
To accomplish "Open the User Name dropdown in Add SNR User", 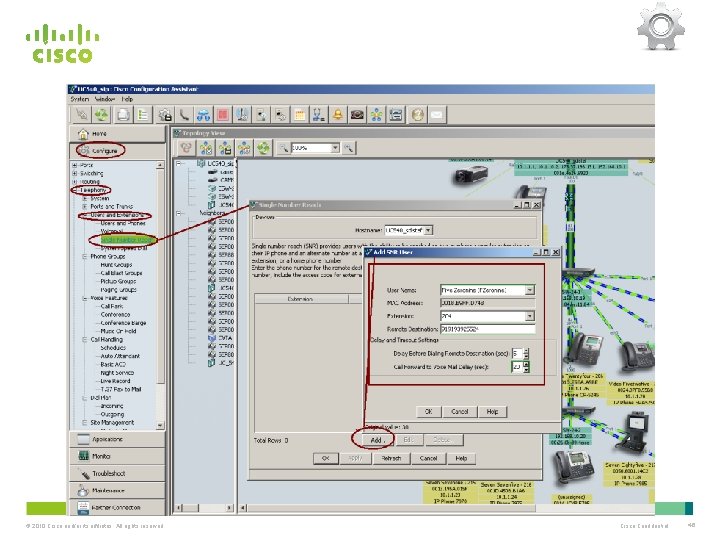I will [x=530, y=290].
